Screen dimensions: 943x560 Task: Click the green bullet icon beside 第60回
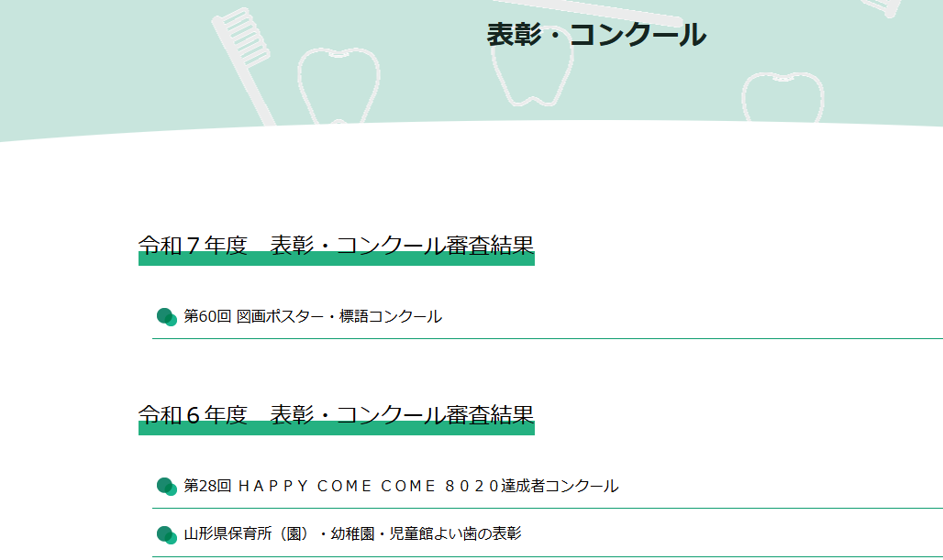point(166,317)
